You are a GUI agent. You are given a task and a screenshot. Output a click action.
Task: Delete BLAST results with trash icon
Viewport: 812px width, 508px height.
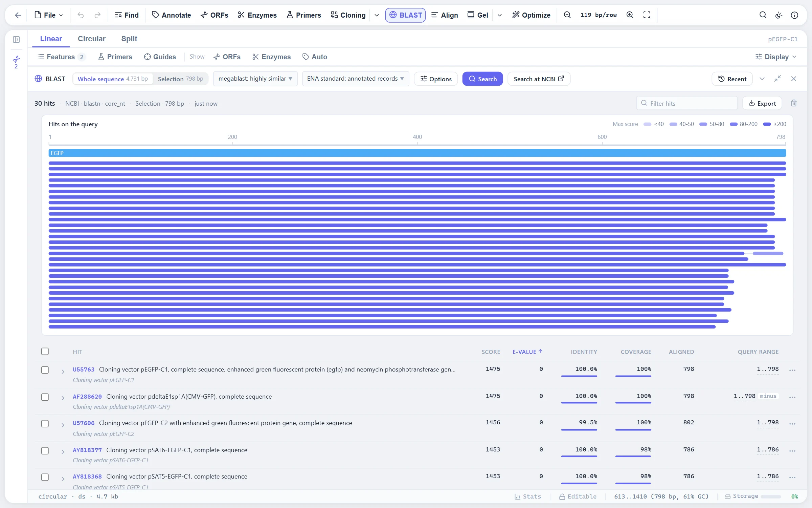pos(794,103)
